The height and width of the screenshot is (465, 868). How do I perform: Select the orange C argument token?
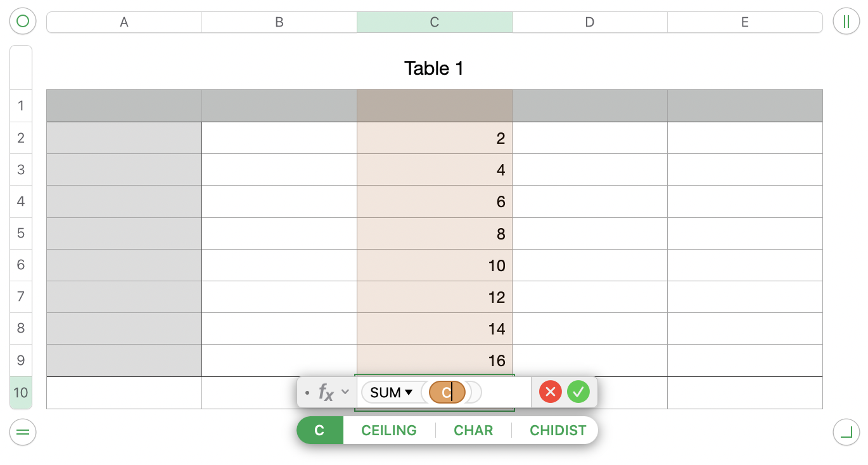(447, 392)
